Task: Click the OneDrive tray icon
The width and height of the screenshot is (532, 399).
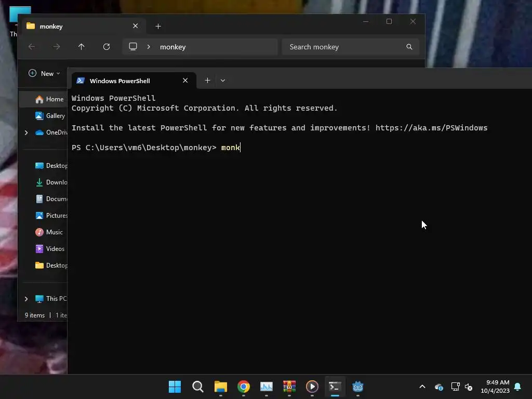Action: pyautogui.click(x=438, y=387)
